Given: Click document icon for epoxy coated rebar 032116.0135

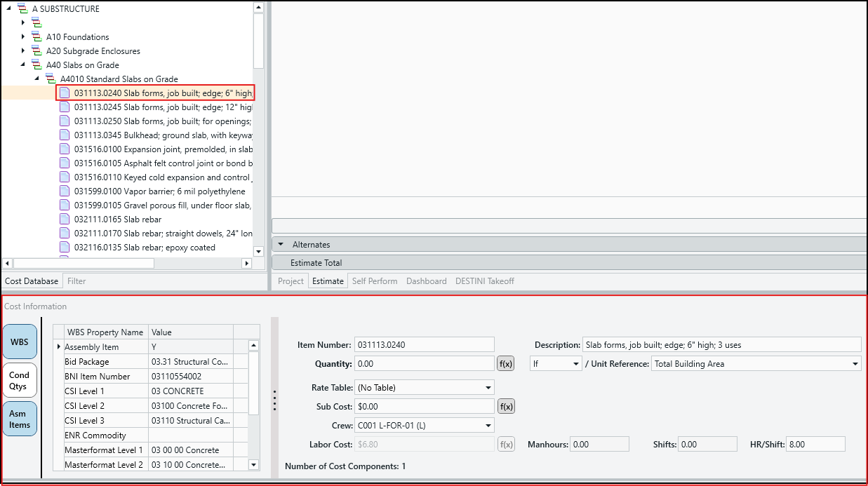Looking at the screenshot, I should (65, 247).
